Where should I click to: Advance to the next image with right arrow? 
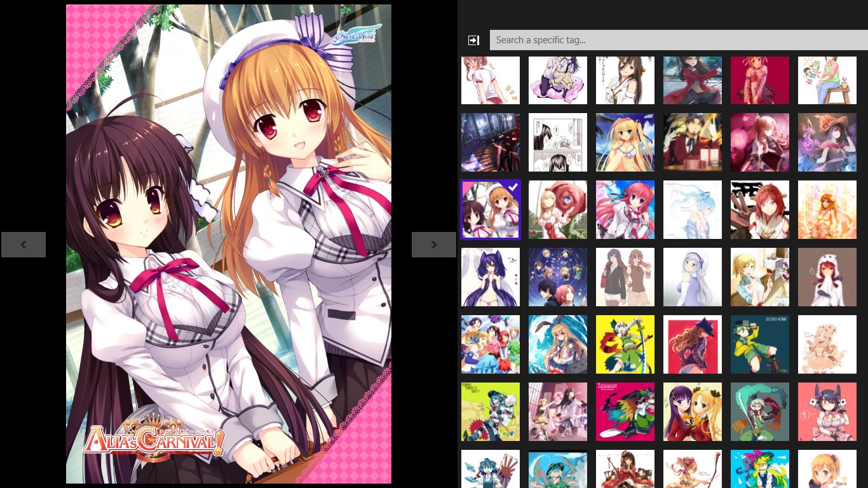pyautogui.click(x=433, y=245)
